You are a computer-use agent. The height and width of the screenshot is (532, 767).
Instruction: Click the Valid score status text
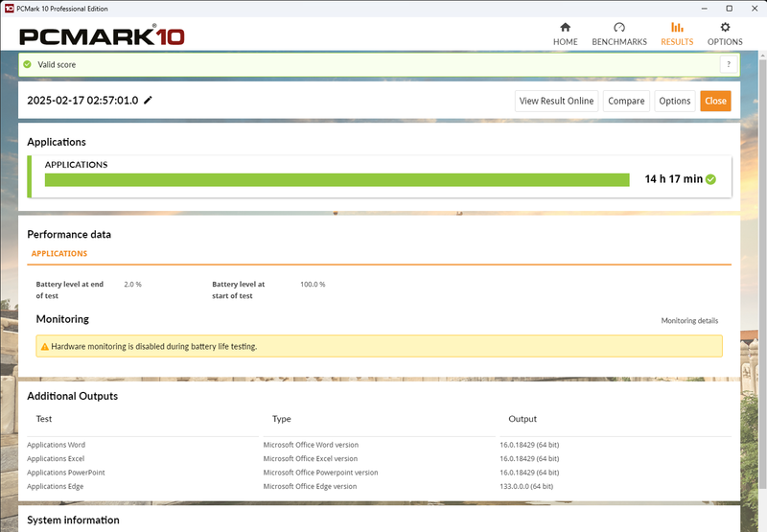pyautogui.click(x=57, y=64)
